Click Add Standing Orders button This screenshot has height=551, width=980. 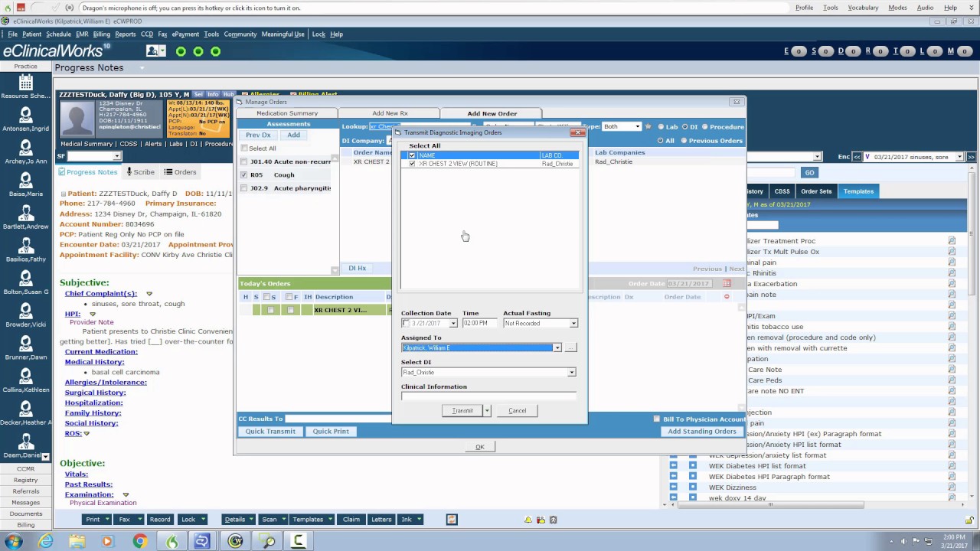click(x=702, y=432)
